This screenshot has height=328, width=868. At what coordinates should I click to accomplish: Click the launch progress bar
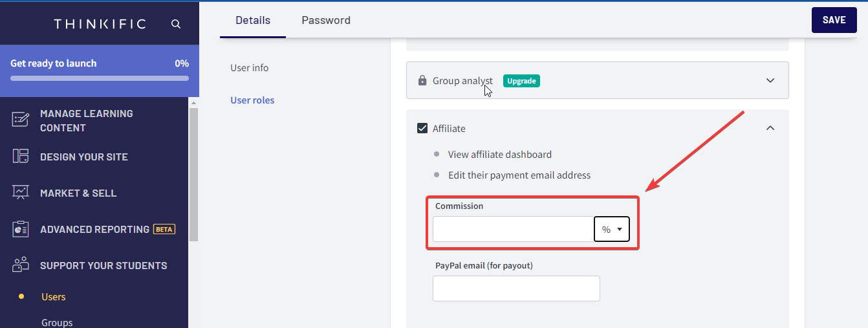click(x=100, y=78)
